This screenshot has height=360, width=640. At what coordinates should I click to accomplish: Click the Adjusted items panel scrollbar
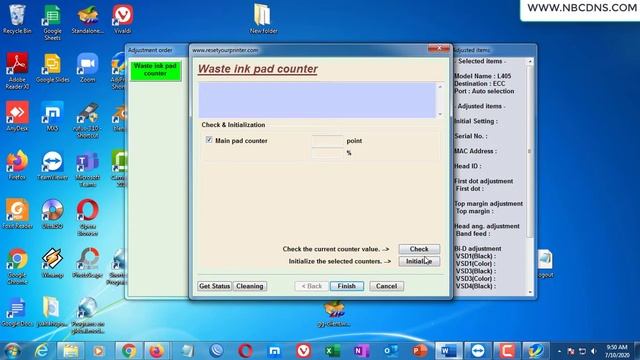[530, 151]
